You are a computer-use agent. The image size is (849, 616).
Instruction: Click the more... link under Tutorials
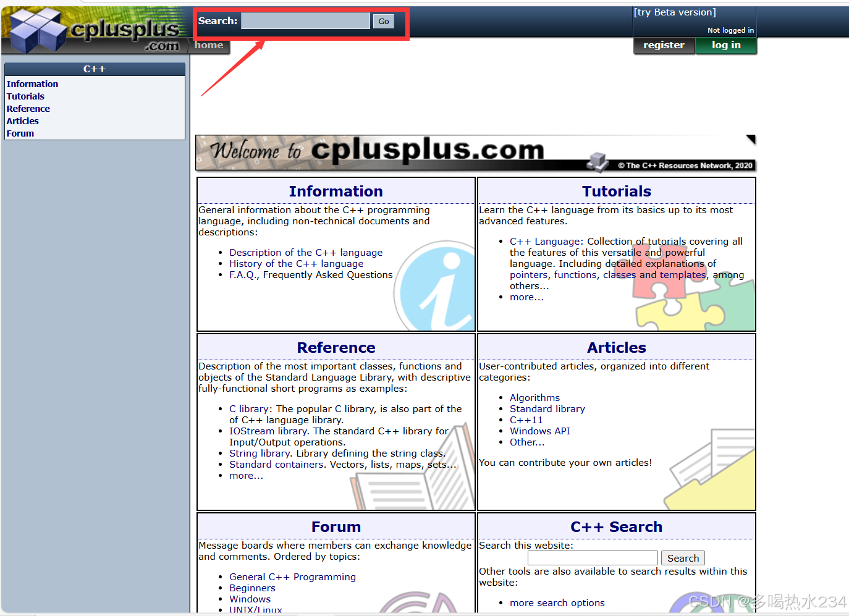[526, 297]
